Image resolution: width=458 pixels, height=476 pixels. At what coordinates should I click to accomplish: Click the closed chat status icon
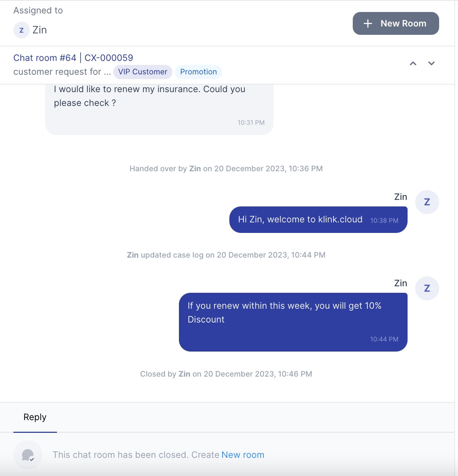coord(28,455)
